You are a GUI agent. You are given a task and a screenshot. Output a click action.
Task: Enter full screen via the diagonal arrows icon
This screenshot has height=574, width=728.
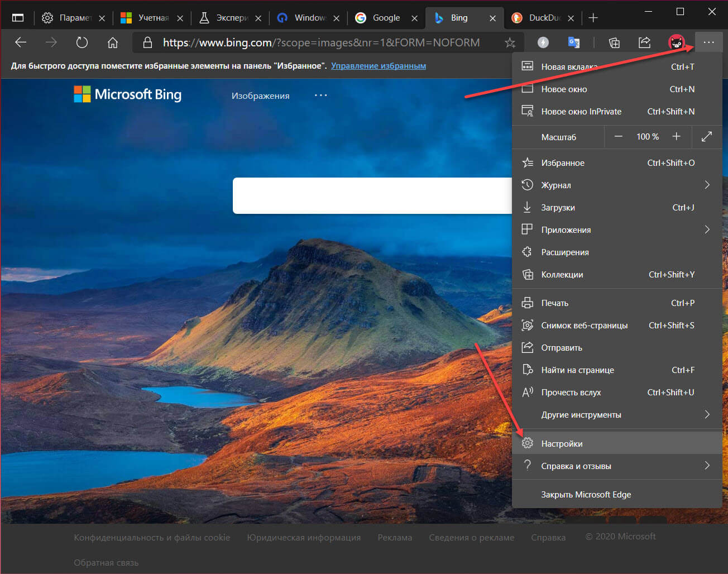[707, 137]
